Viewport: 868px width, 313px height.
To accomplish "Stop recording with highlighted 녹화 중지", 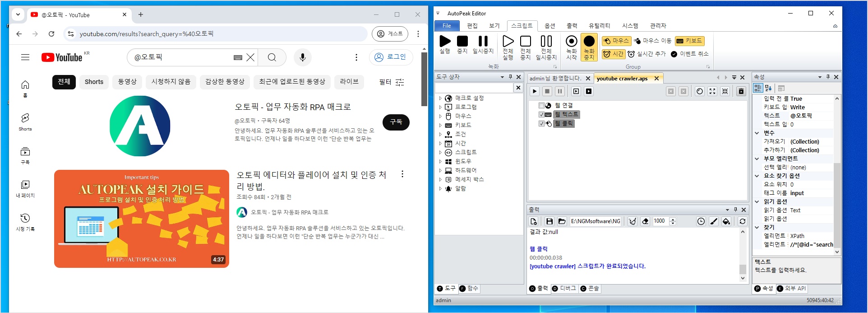I will click(x=589, y=47).
